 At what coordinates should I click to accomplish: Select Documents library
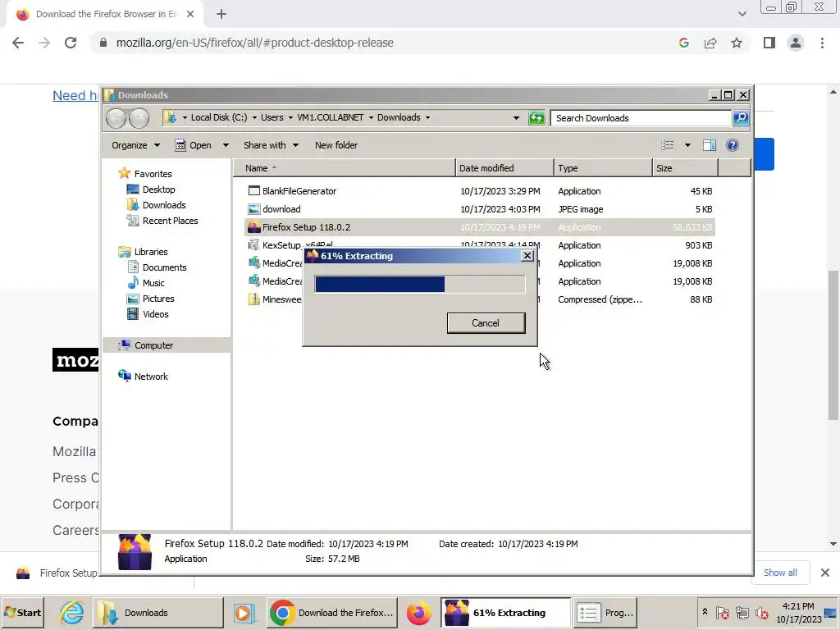point(157,267)
